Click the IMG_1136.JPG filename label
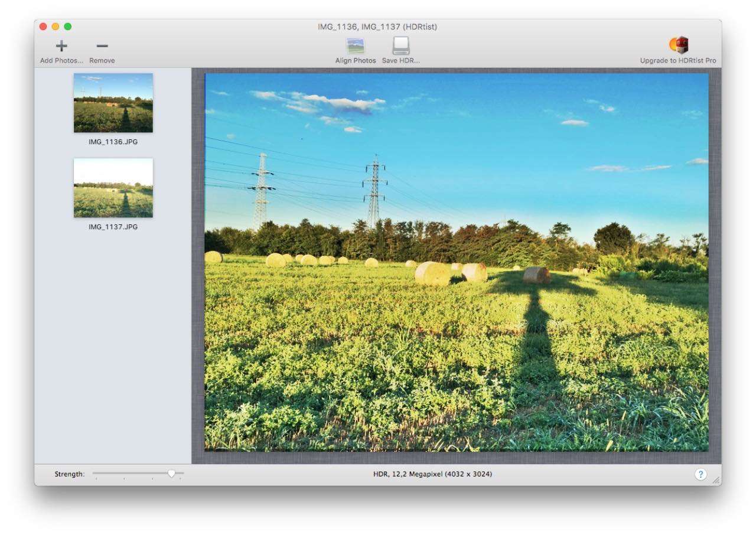This screenshot has width=756, height=535. (113, 142)
